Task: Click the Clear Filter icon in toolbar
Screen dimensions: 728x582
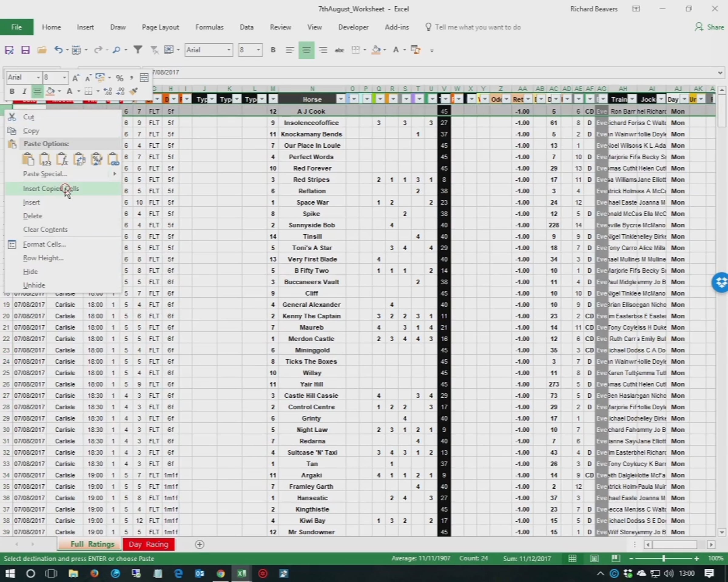Action: pos(154,50)
